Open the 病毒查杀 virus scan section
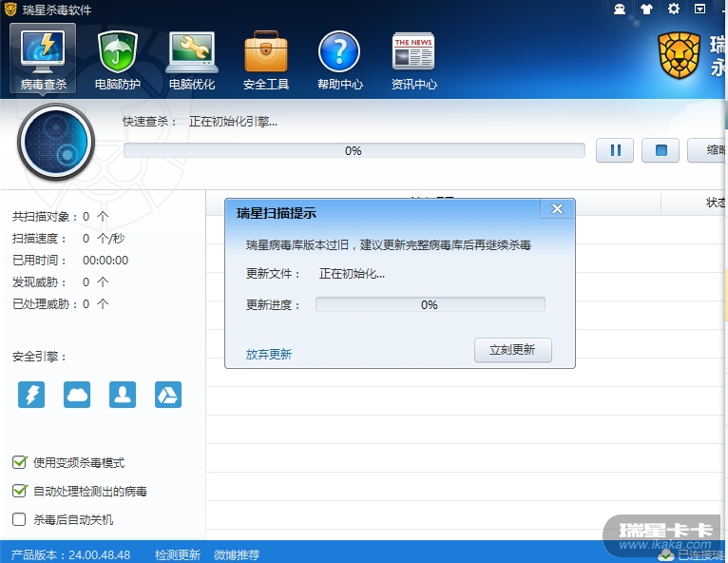This screenshot has height=563, width=728. [x=43, y=59]
